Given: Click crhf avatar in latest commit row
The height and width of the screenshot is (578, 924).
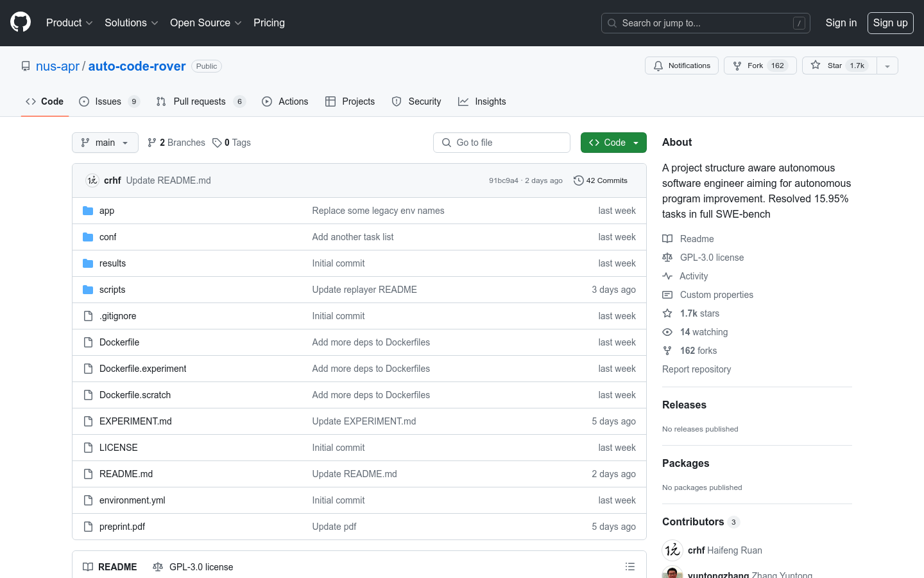Looking at the screenshot, I should pyautogui.click(x=92, y=180).
